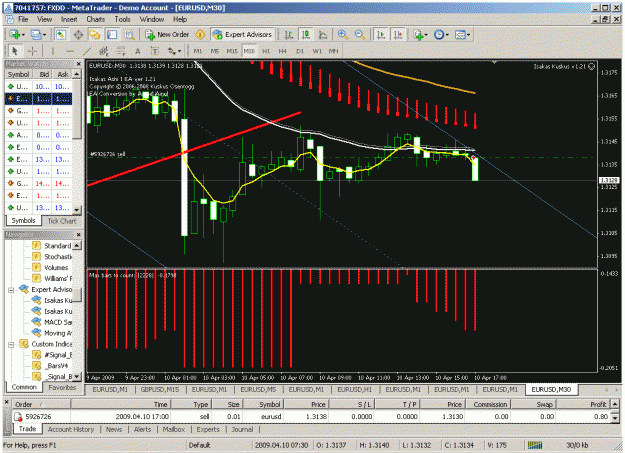Pick the Vertical Line drawing tool
This screenshot has width=625, height=453.
tap(53, 51)
